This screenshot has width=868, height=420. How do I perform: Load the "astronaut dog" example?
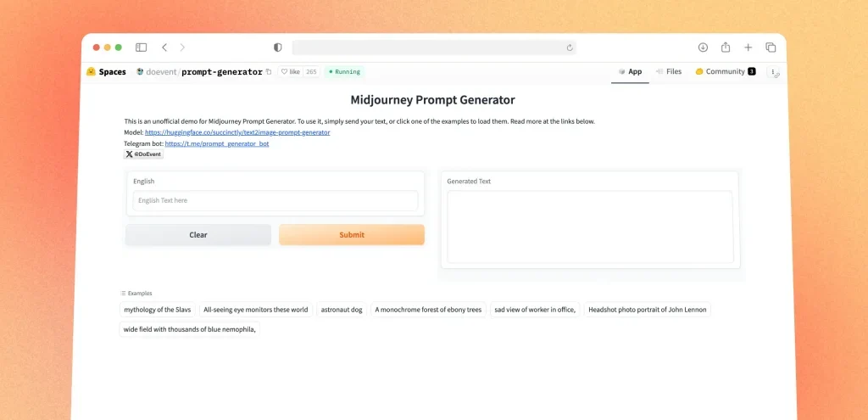point(342,310)
